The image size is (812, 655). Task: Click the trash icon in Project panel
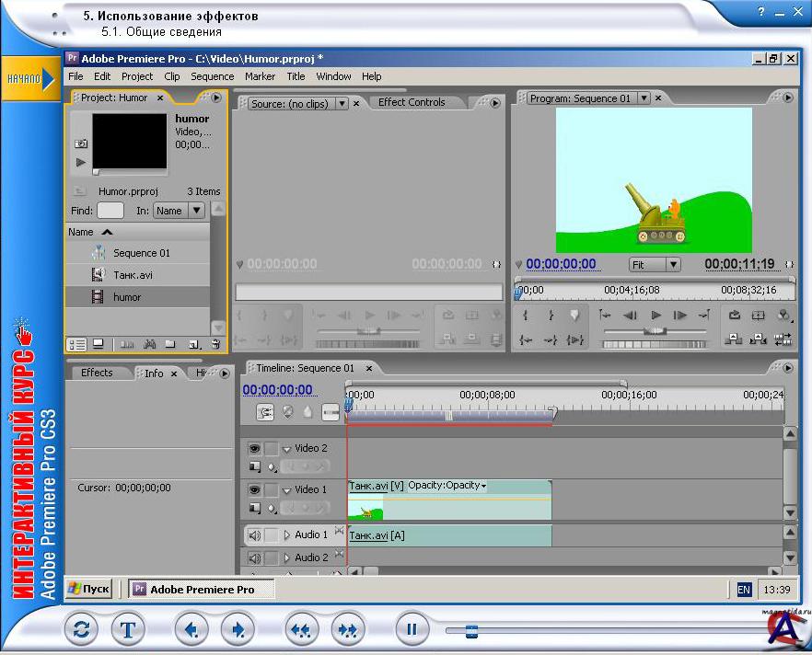[215, 344]
